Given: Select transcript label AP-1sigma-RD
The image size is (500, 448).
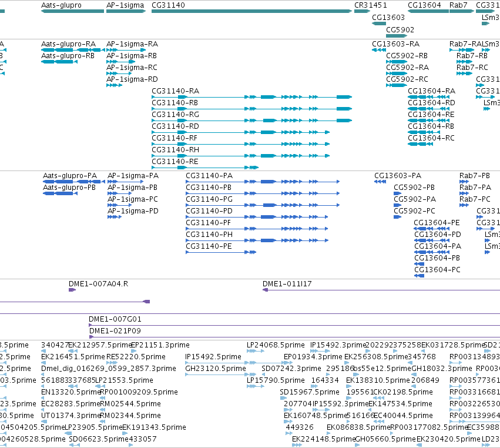Looking at the screenshot, I should tap(132, 79).
